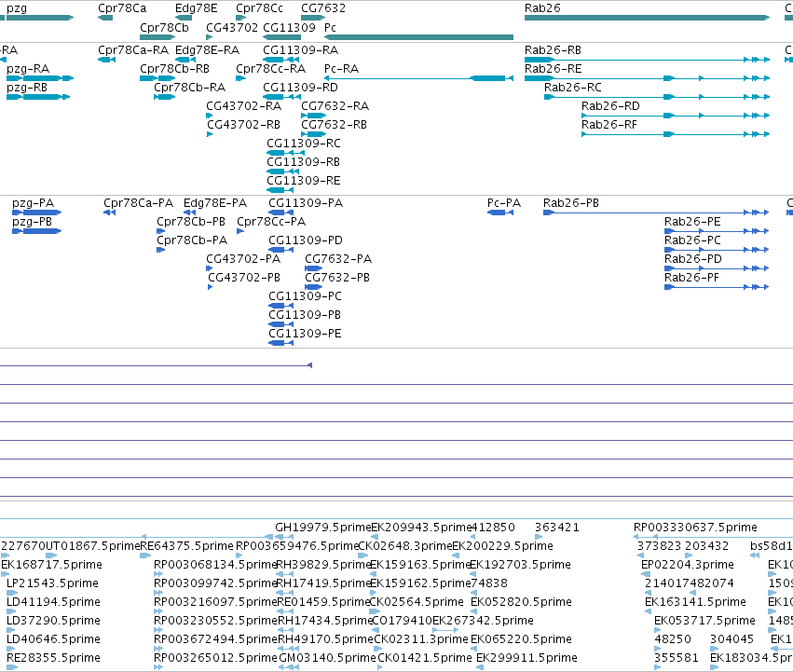Screen dimensions: 793x672
Task: Select the Rab26-RC transcript label
Action: (573, 88)
